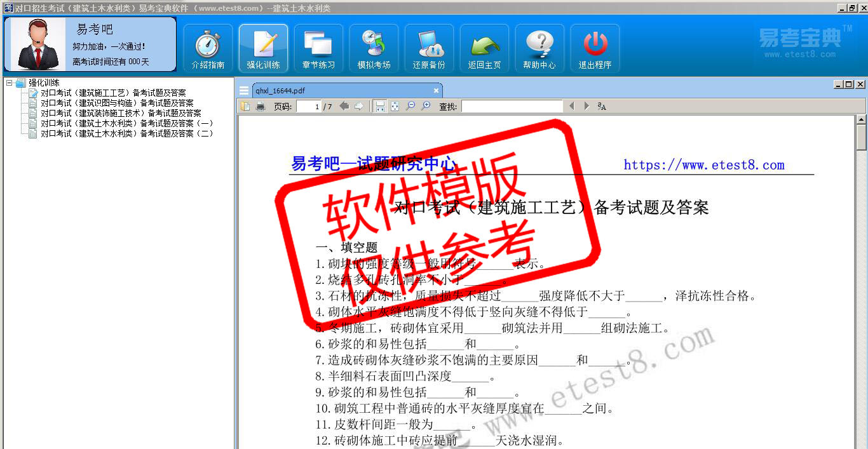Open 还原备份 restore backup

[429, 48]
